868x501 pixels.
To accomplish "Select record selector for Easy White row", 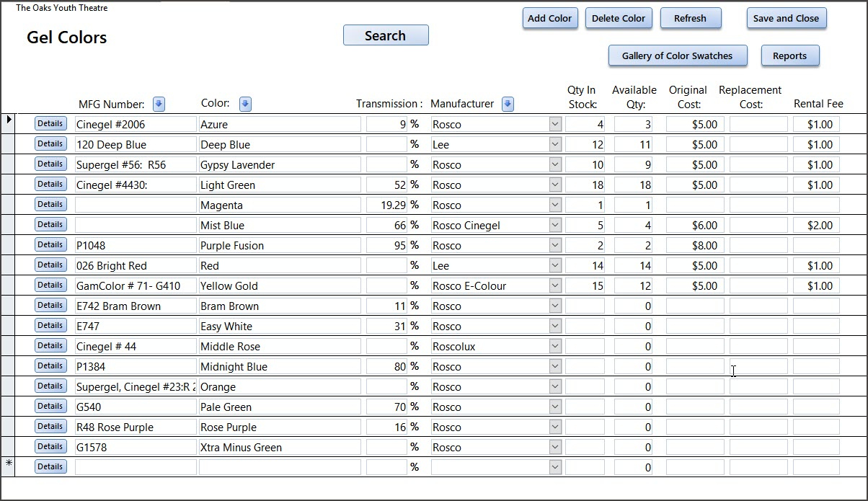I will [9, 326].
